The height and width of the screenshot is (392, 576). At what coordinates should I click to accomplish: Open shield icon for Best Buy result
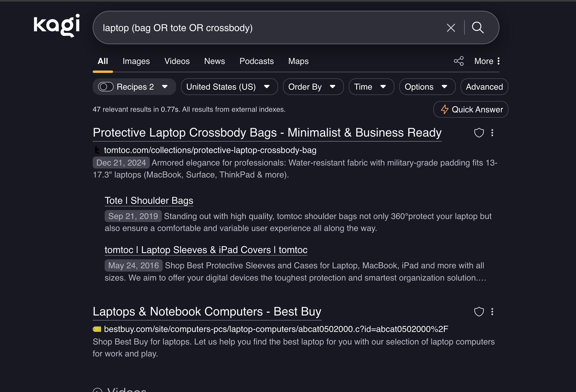[x=479, y=312]
